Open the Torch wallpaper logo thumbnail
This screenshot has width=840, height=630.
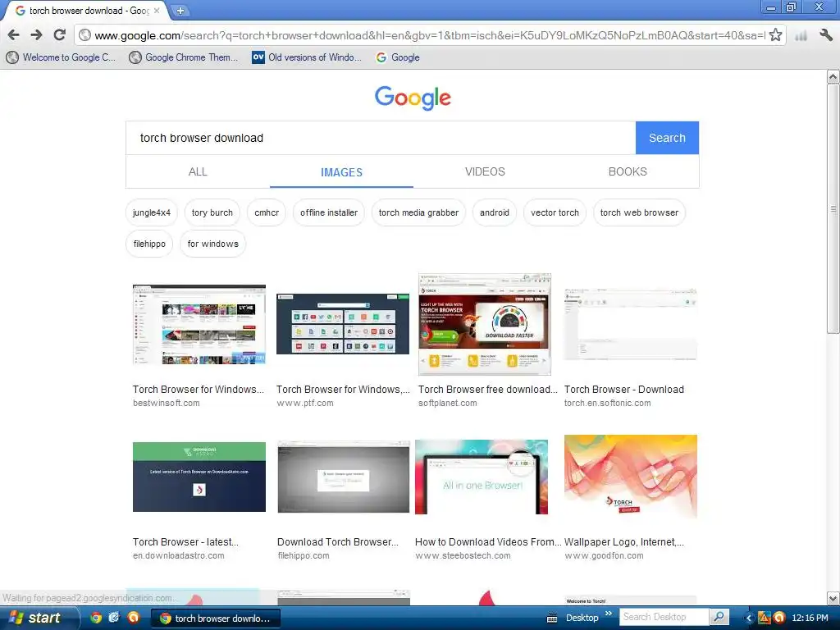pyautogui.click(x=631, y=477)
